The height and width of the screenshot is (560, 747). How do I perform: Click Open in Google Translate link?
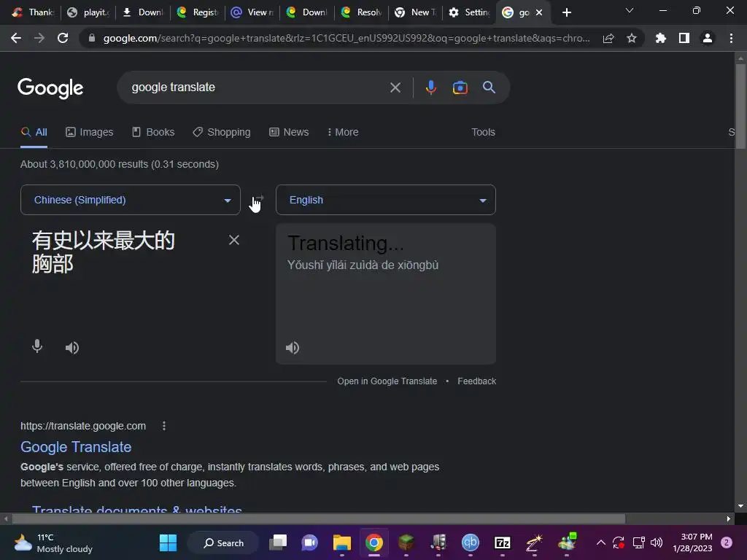pos(387,381)
